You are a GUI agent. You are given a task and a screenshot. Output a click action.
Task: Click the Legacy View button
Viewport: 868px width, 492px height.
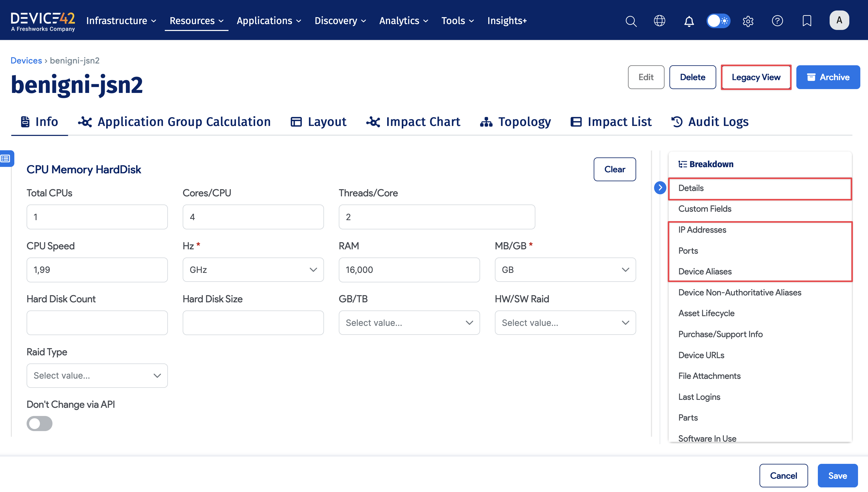pos(756,77)
